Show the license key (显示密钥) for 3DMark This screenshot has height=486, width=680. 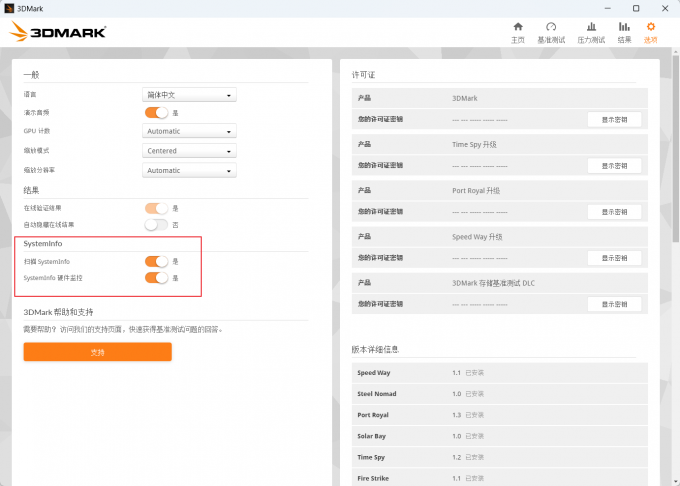(x=613, y=119)
